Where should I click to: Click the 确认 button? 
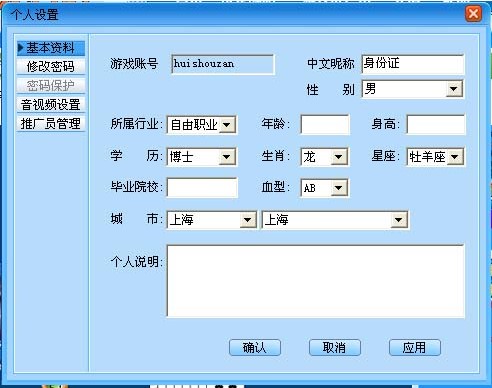(x=255, y=348)
